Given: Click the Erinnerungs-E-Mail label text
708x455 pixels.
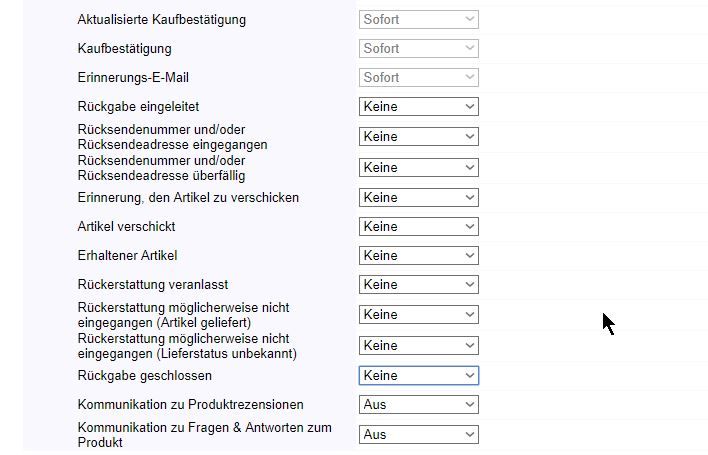Looking at the screenshot, I should pyautogui.click(x=133, y=77).
